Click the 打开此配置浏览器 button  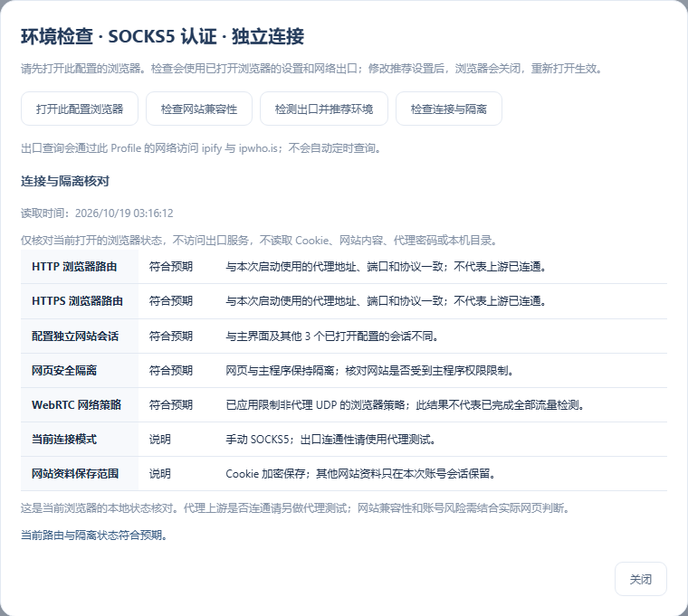coord(80,109)
